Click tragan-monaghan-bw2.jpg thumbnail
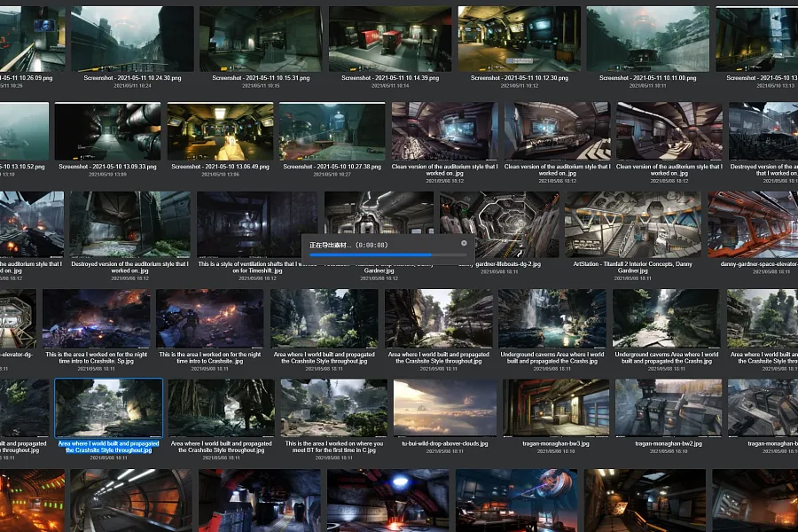Image resolution: width=798 pixels, height=532 pixels. [669, 408]
